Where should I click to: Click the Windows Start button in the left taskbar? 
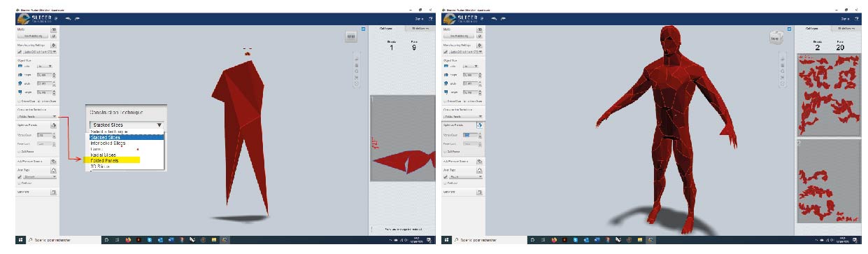(x=20, y=239)
